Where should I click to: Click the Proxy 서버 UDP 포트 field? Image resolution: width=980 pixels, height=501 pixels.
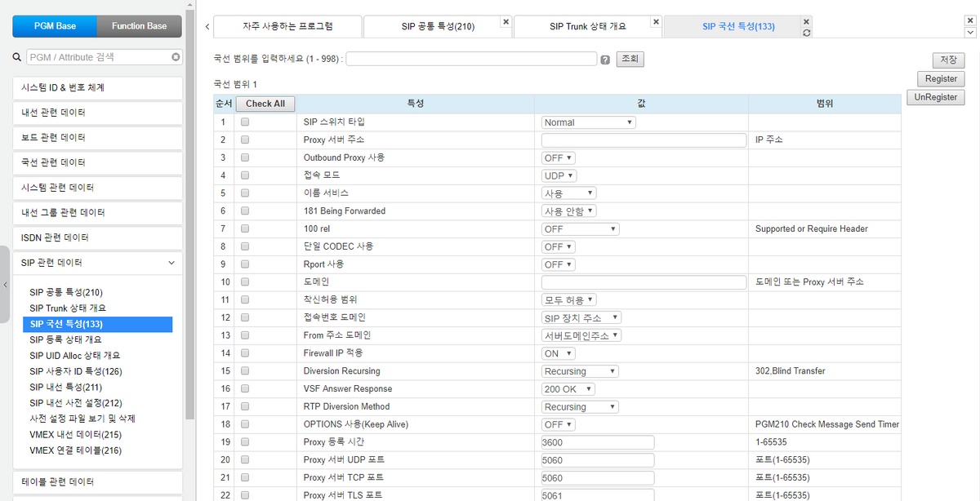tap(598, 459)
